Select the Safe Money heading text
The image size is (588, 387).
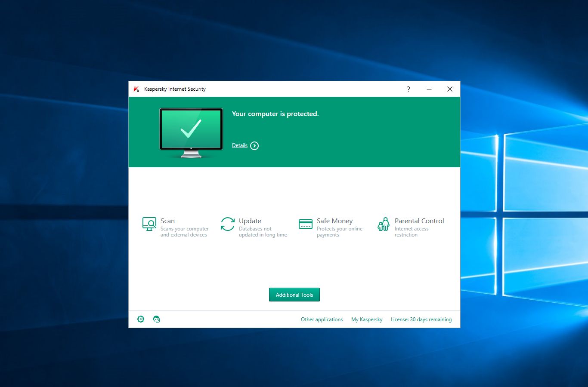pos(335,221)
